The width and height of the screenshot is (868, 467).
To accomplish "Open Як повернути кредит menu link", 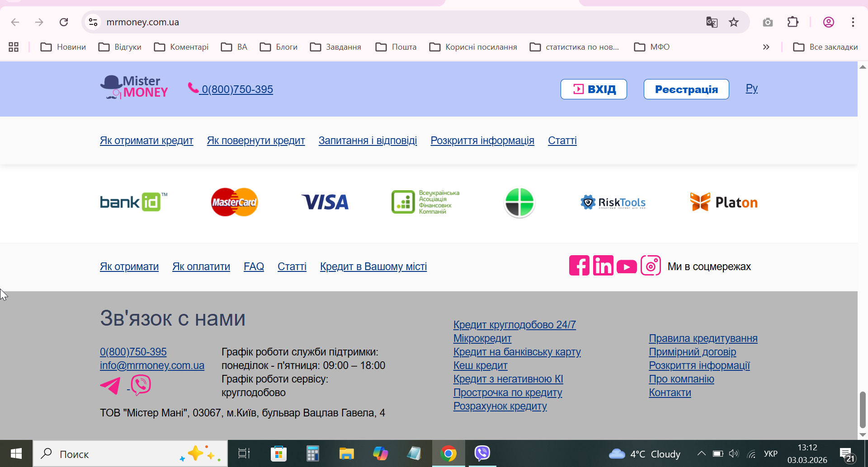I will (256, 140).
